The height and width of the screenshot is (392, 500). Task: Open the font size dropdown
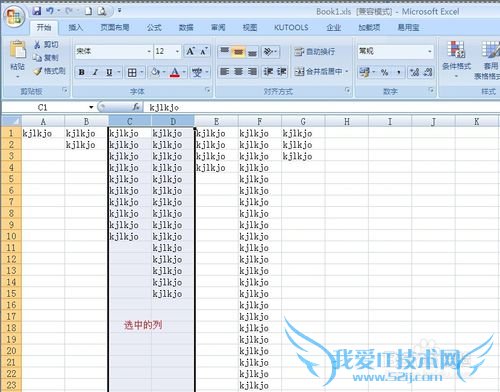pyautogui.click(x=177, y=51)
